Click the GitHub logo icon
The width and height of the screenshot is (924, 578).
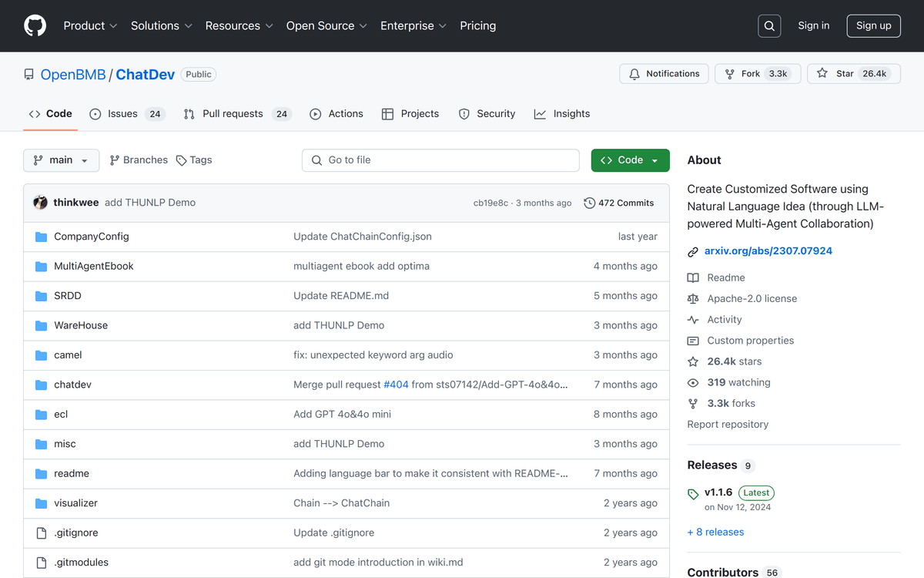coord(35,25)
